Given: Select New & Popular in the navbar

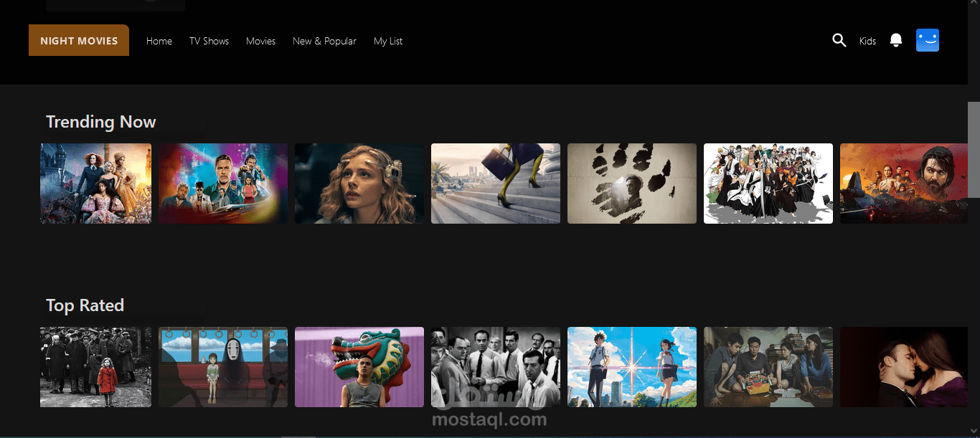Looking at the screenshot, I should 324,41.
